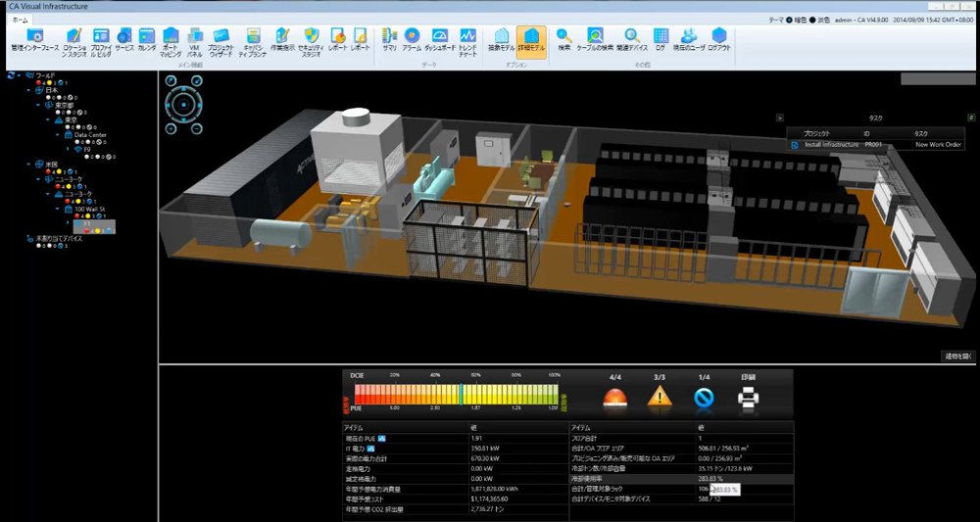Click the center of the navigation compass

pos(184,105)
